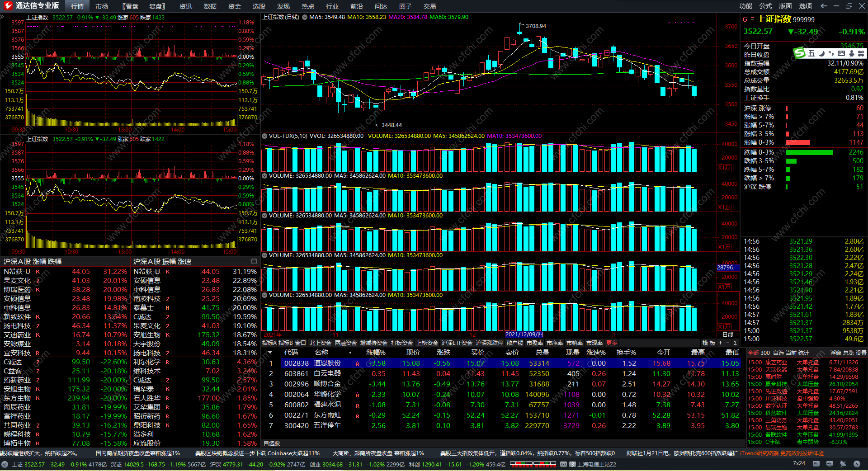Open the 总览 view in alerts panel
The height and width of the screenshot is (471, 868).
849,353
